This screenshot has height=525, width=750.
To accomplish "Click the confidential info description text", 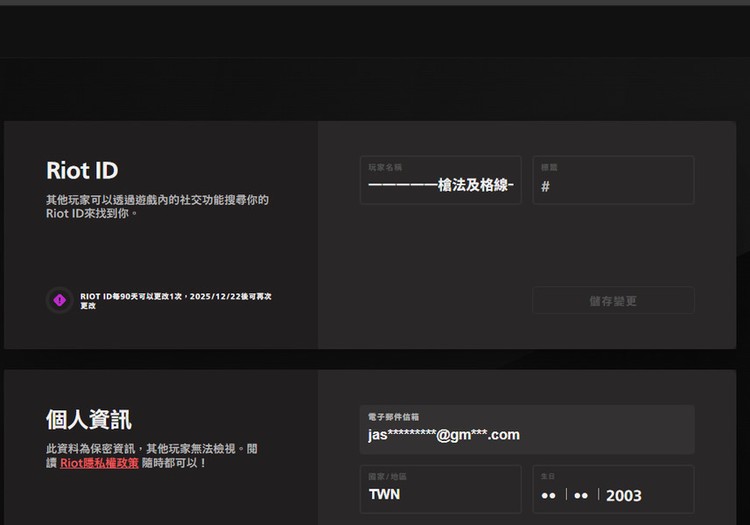I will pos(151,456).
